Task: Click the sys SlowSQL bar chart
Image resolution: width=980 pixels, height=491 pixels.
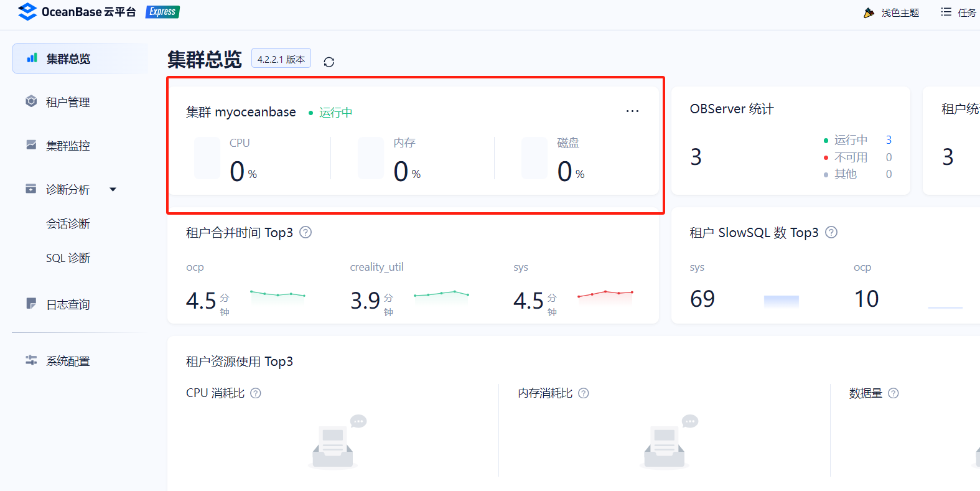Action: [782, 301]
